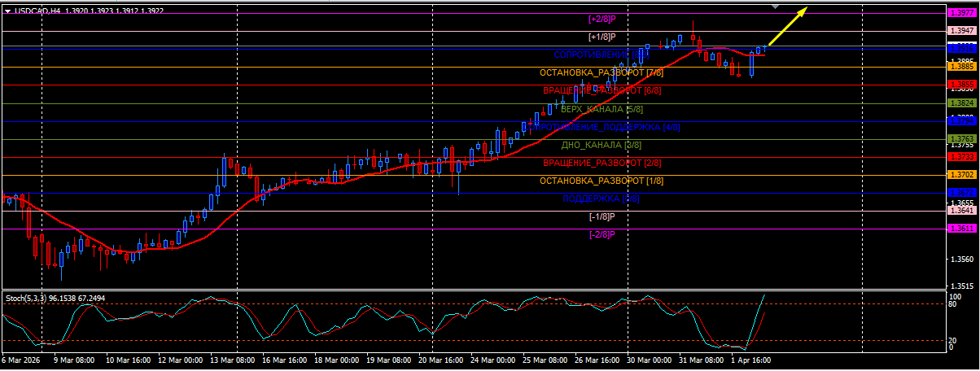The image size is (980, 371).
Task: Open the dropdown arrow beside USDCAD,H4 title
Action: pos(7,11)
